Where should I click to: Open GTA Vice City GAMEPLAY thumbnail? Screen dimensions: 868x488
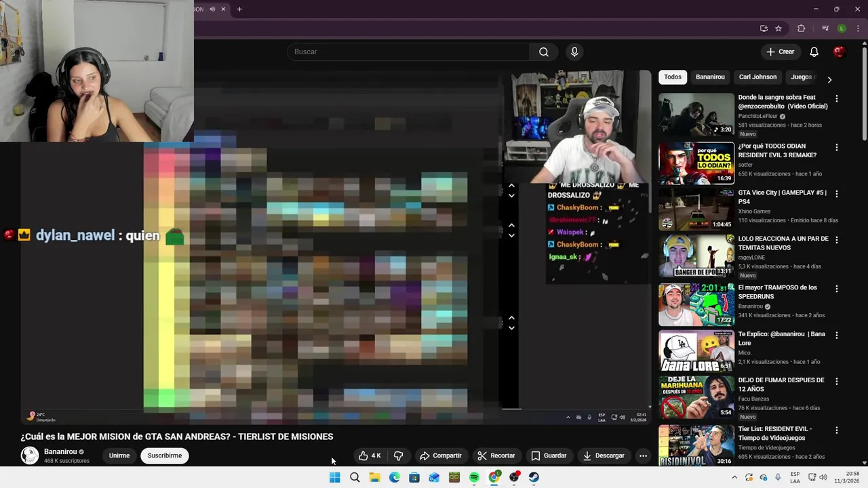(x=696, y=209)
